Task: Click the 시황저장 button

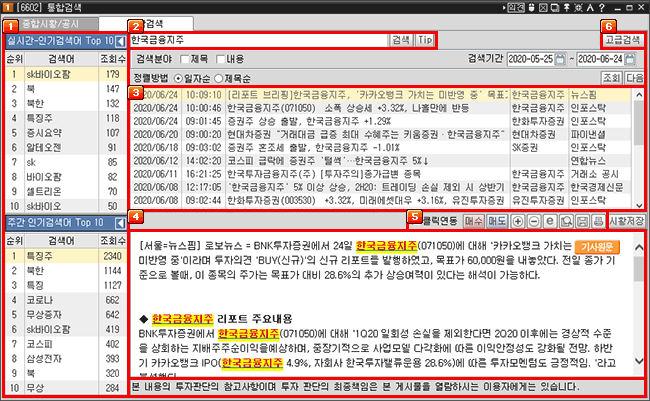Action: (x=626, y=221)
